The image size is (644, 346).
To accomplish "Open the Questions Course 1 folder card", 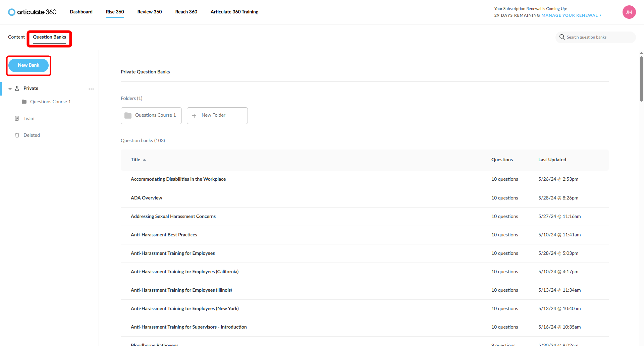I will 151,116.
